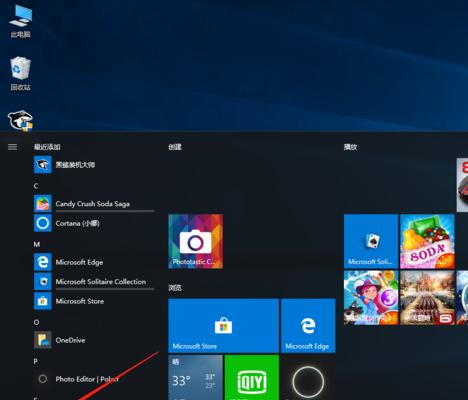Screen dimensions: 468x400
Task: Open the Candy Crush Soda tile
Action: pyautogui.click(x=427, y=241)
